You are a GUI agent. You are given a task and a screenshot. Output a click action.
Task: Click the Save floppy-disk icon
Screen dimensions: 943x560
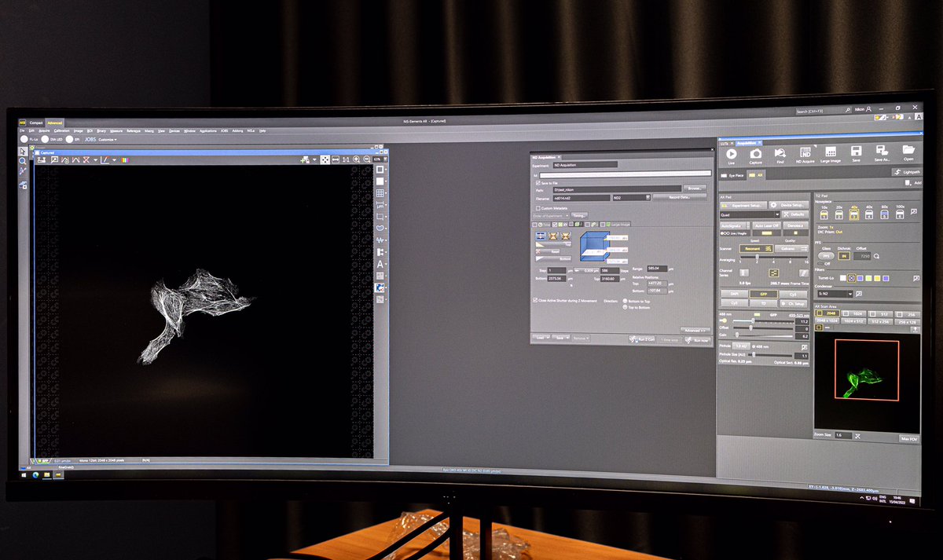tap(856, 152)
